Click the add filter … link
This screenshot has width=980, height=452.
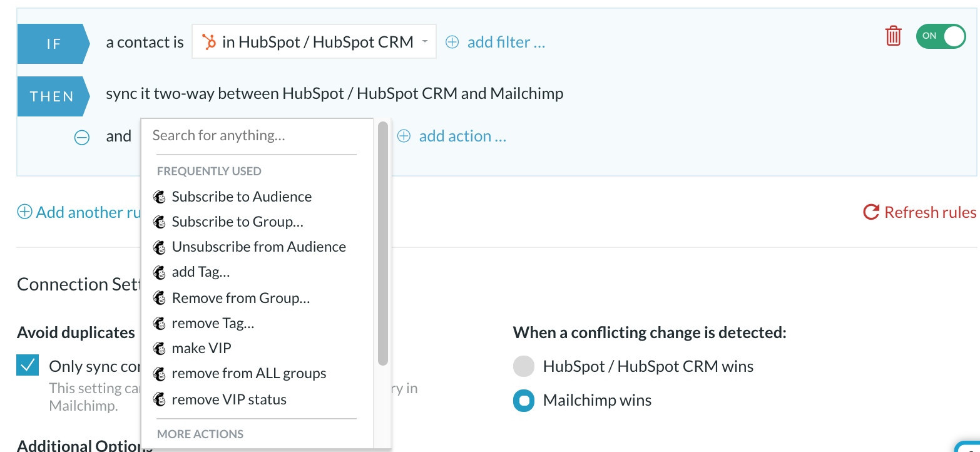tap(506, 42)
